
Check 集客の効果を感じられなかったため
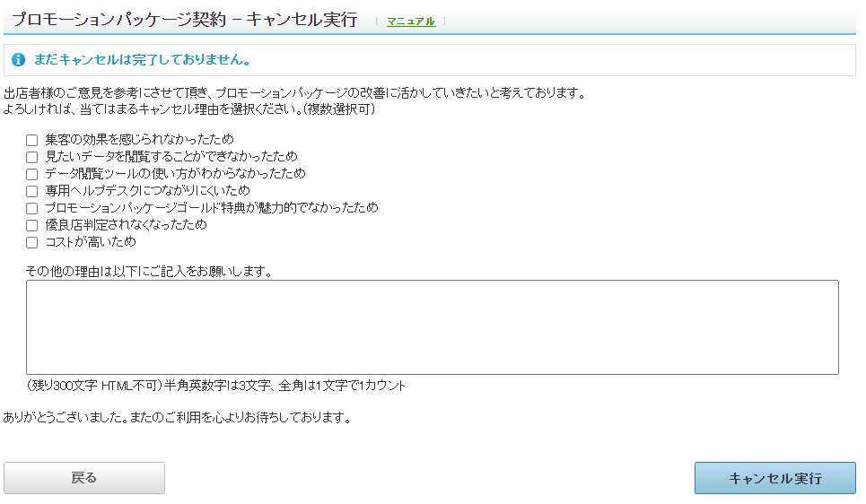[32, 140]
